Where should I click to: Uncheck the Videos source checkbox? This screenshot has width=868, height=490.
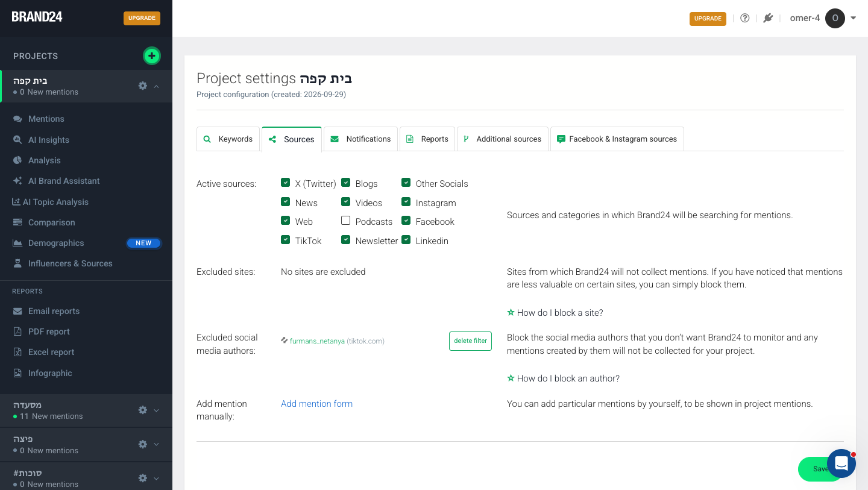(x=346, y=202)
